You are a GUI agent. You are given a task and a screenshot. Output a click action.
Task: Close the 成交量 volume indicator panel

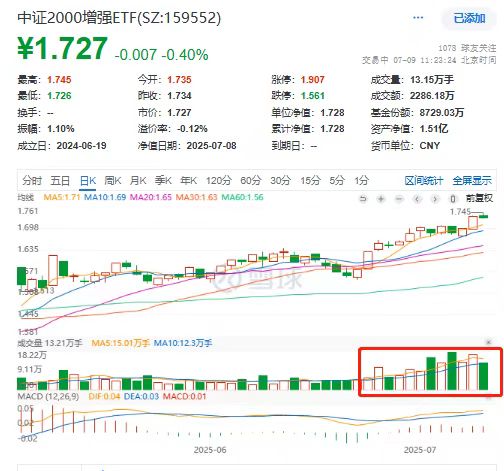click(x=489, y=342)
